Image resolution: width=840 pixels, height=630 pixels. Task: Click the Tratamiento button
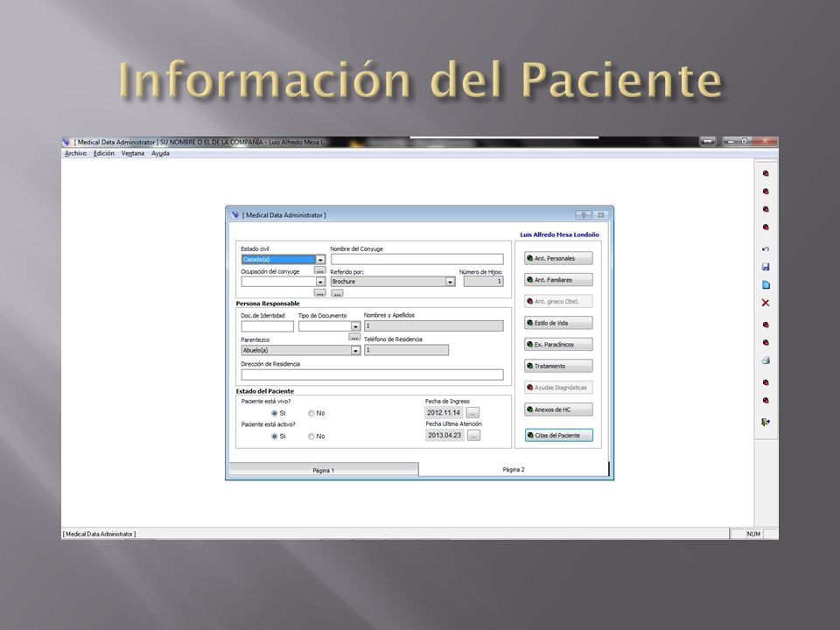558,366
